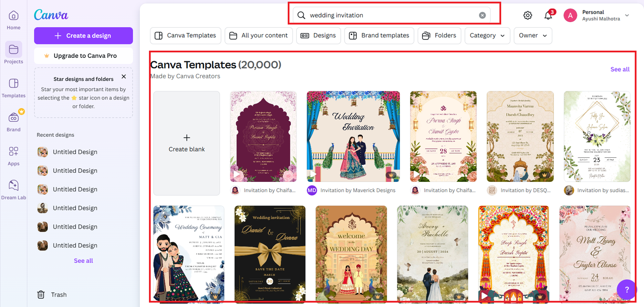The height and width of the screenshot is (307, 644).
Task: Open the black gold bow Daniel & Donna template
Action: (x=270, y=253)
